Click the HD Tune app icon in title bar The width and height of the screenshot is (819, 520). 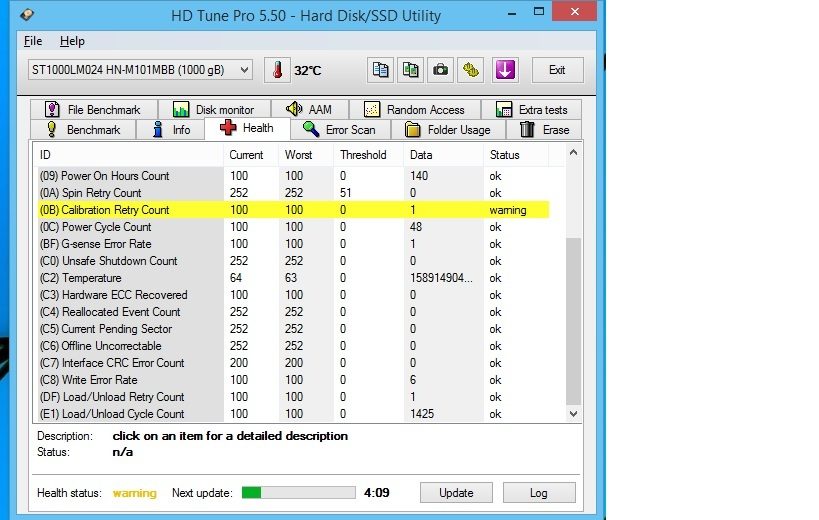tap(27, 14)
